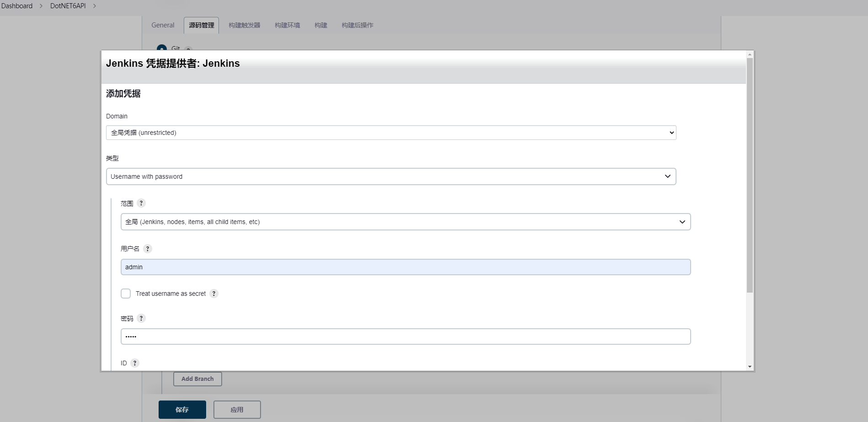Viewport: 868px width, 422px height.
Task: Open the Domain dropdown
Action: [391, 133]
